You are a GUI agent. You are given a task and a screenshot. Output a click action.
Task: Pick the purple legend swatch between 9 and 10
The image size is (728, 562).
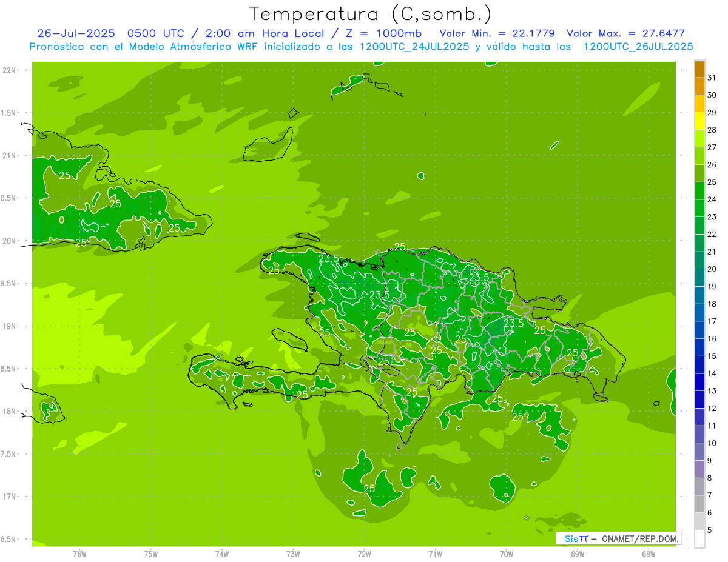(699, 452)
